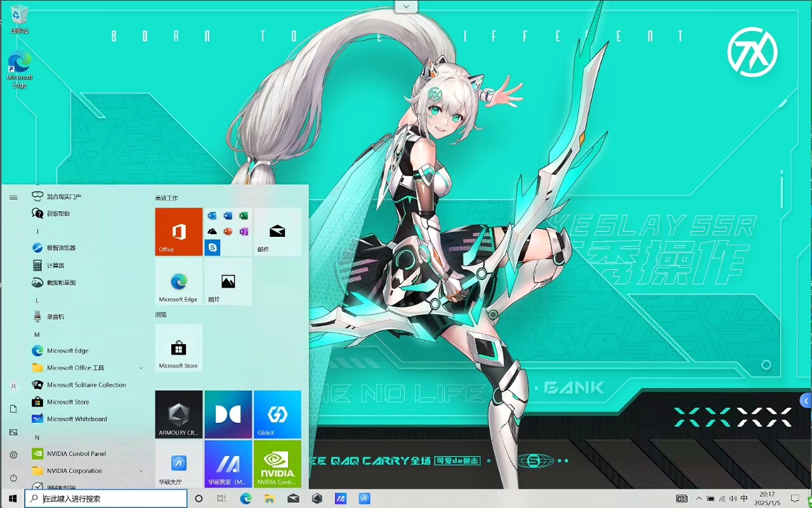This screenshot has width=812, height=508.
Task: Click the Windows Start button
Action: coord(13,498)
